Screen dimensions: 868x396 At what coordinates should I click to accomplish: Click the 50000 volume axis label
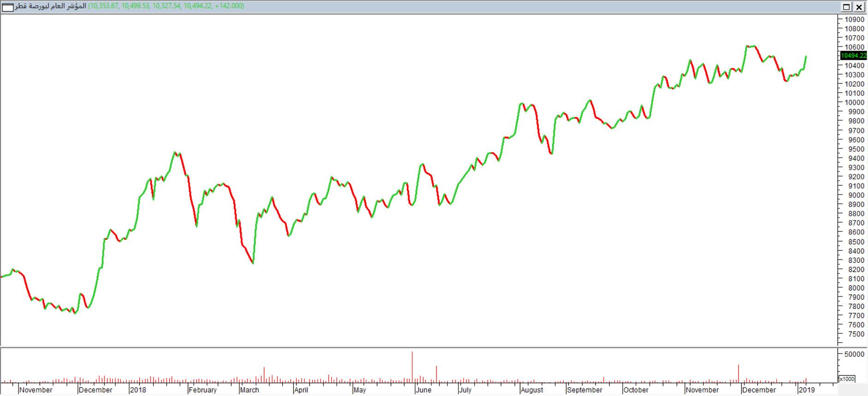pos(854,354)
